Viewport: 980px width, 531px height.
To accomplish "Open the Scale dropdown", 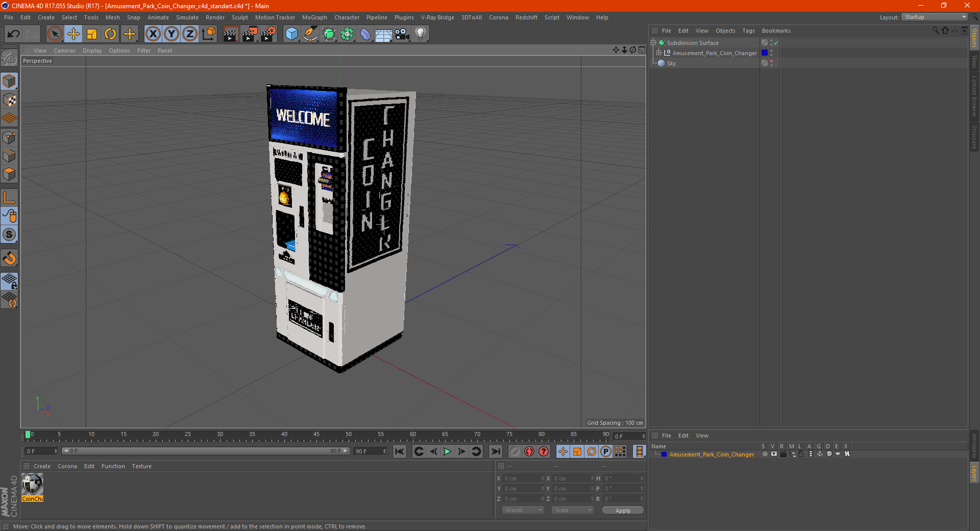I will coord(573,510).
